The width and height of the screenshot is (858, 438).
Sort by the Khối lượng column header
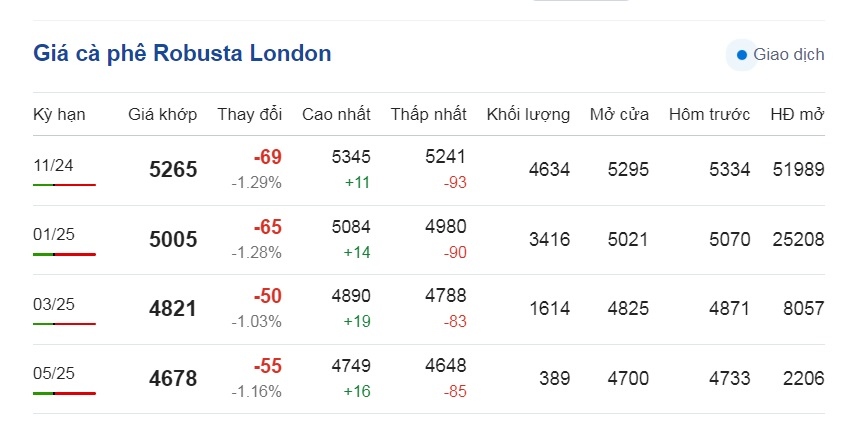click(528, 114)
